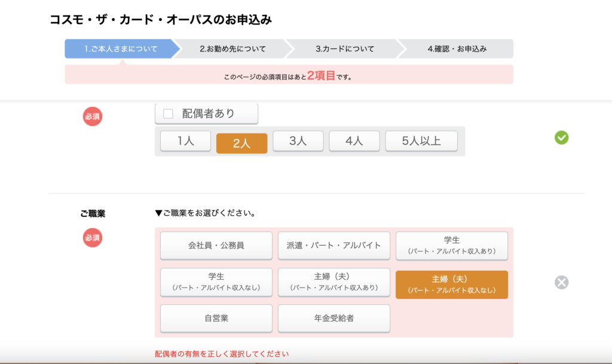Click the red 必須 badge under ご職業
The width and height of the screenshot is (612, 364).
(92, 237)
